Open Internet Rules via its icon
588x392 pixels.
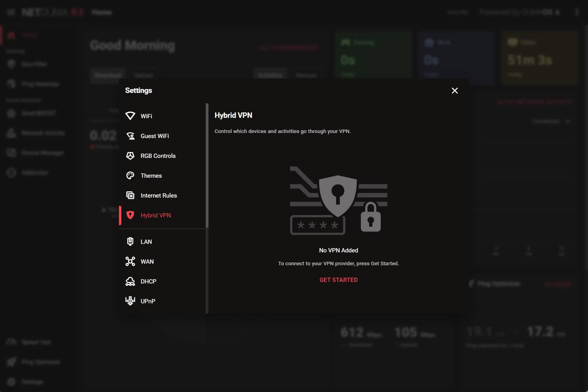pos(130,195)
